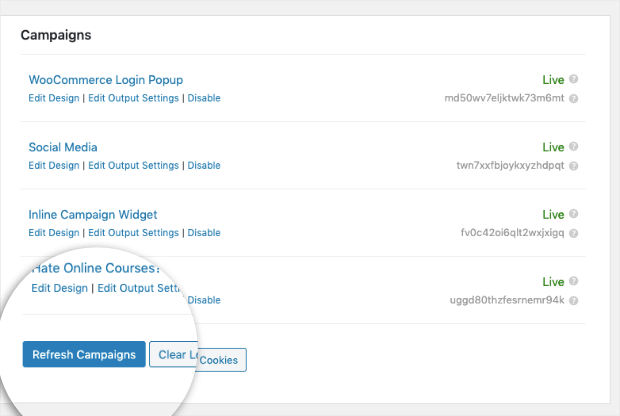
Task: Click the Clear Local Cookies button
Action: pyautogui.click(x=198, y=357)
